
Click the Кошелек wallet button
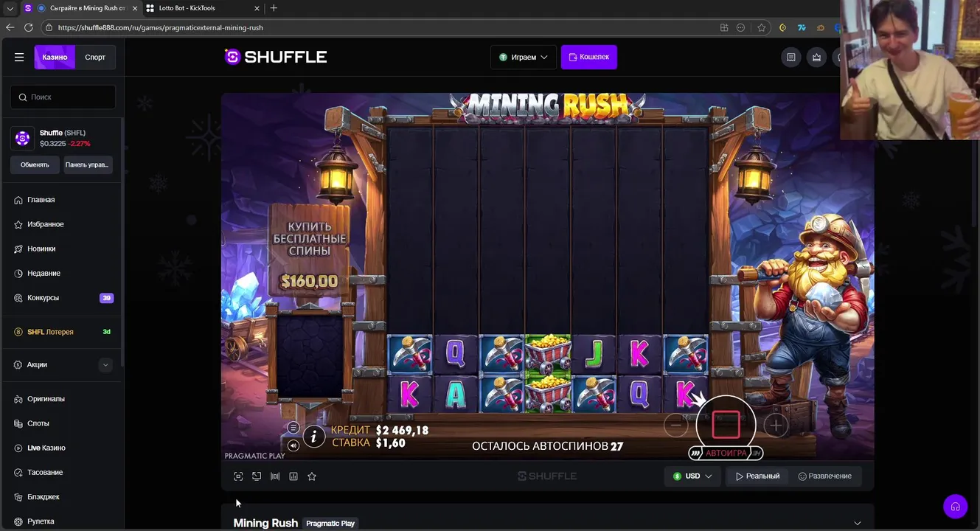589,57
